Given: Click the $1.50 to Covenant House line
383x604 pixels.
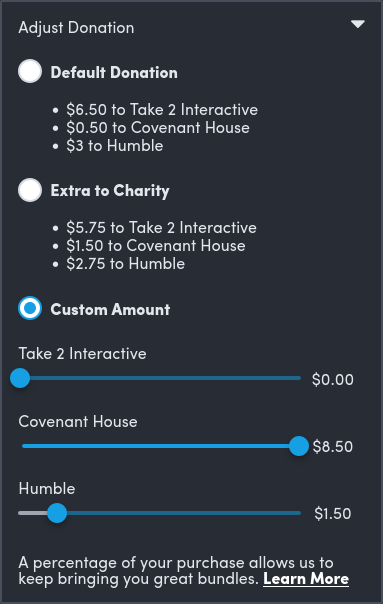Looking at the screenshot, I should click(156, 246).
